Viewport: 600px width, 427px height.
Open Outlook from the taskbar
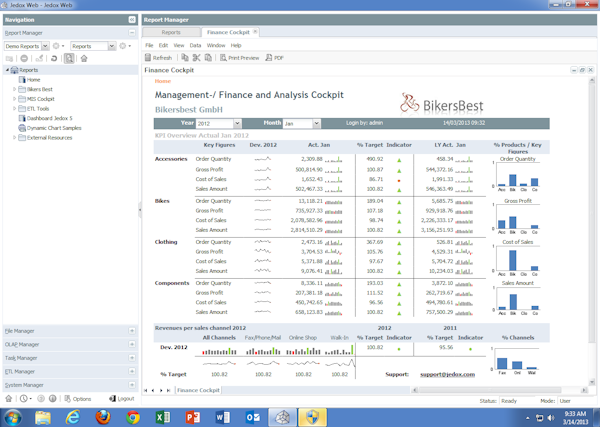coord(253,417)
